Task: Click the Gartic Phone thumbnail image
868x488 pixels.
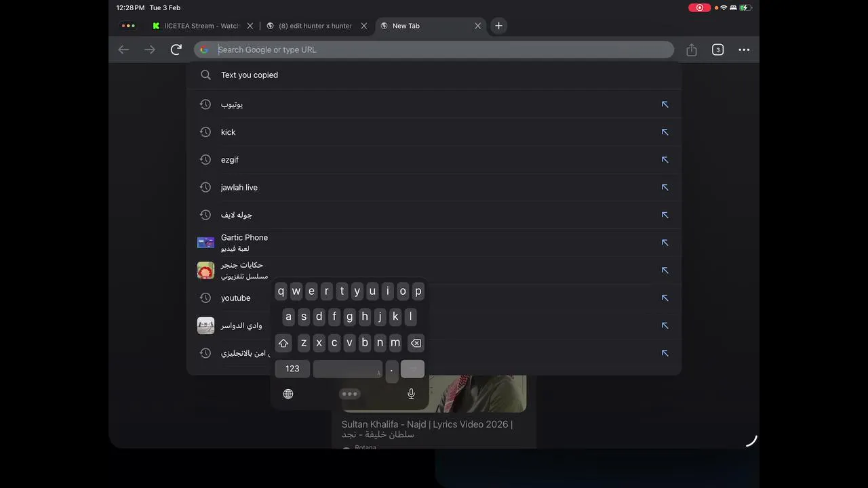Action: click(x=205, y=243)
